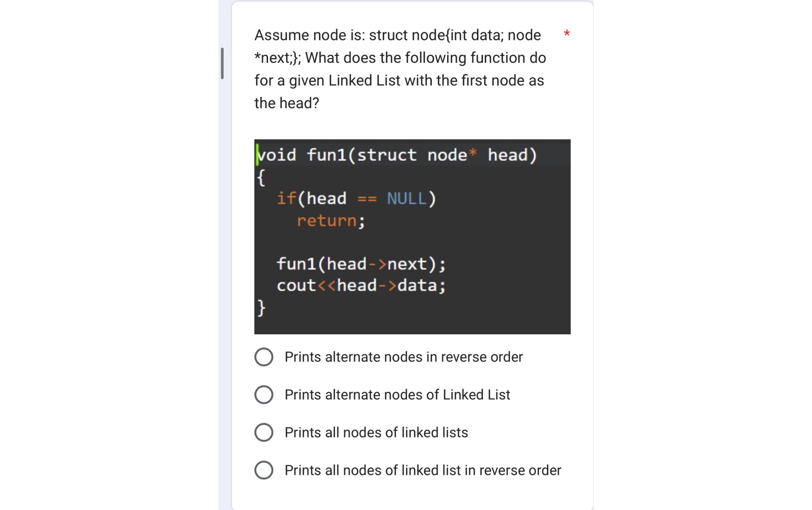
Task: Click the 'Prints alternate nodes in reverse order' label text
Action: 404,357
